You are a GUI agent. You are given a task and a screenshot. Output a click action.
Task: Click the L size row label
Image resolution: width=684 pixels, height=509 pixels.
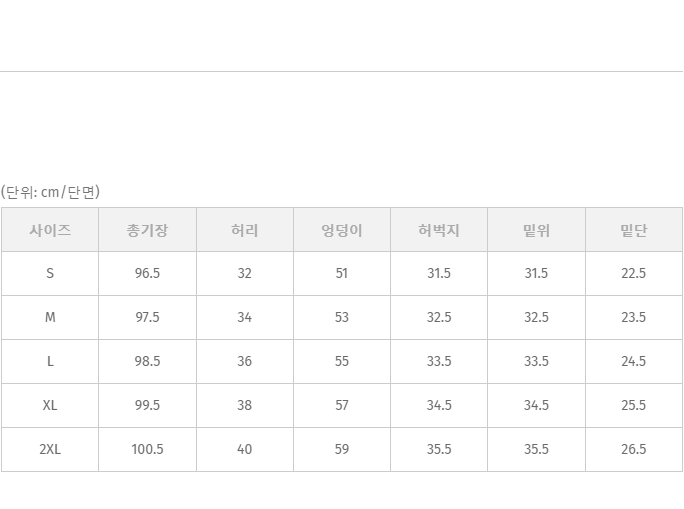click(x=50, y=361)
